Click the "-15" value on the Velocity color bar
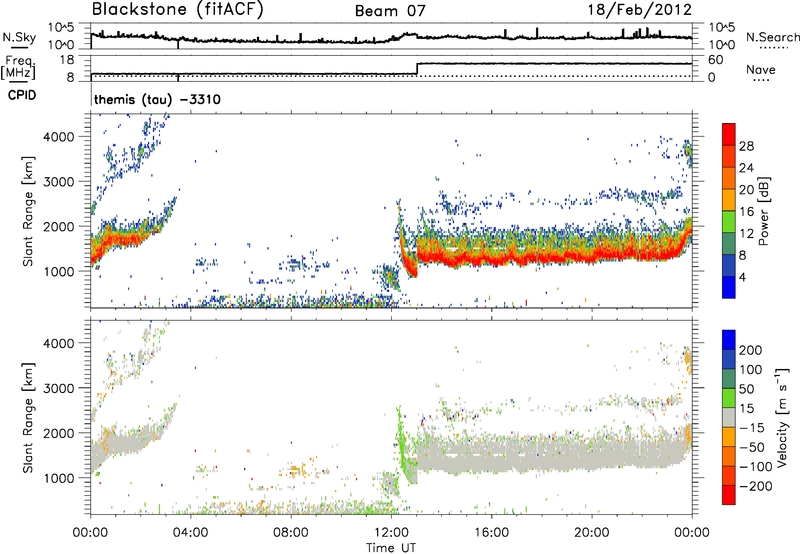The width and height of the screenshot is (800, 554). [752, 427]
